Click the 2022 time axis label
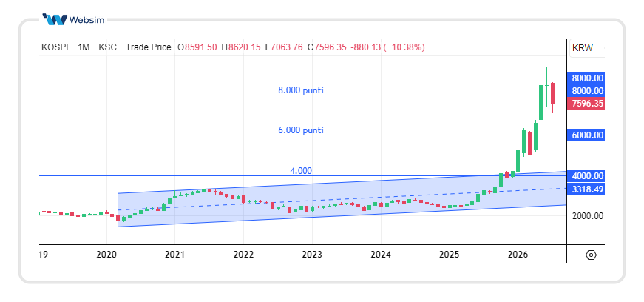 pos(243,255)
